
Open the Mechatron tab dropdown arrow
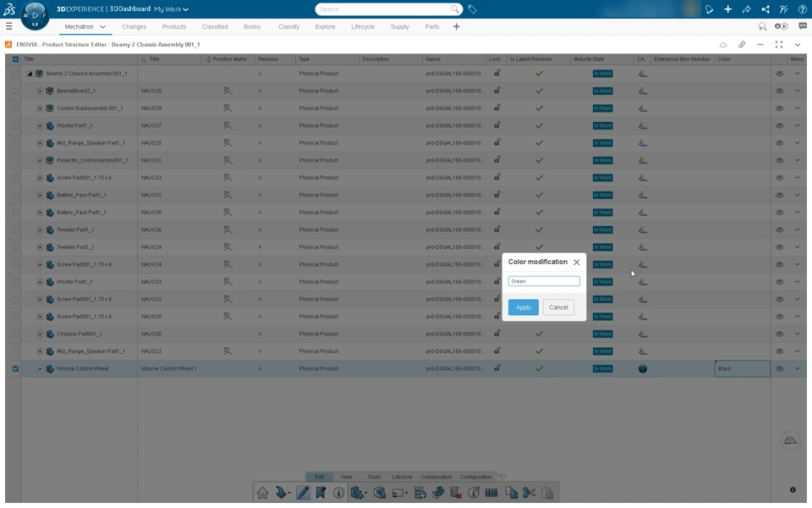coord(102,26)
